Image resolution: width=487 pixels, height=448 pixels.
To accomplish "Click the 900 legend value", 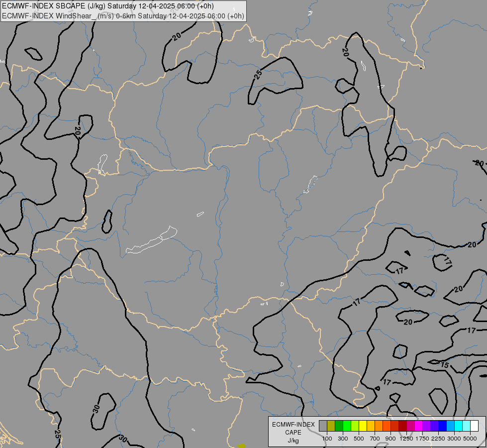I will coord(390,439).
